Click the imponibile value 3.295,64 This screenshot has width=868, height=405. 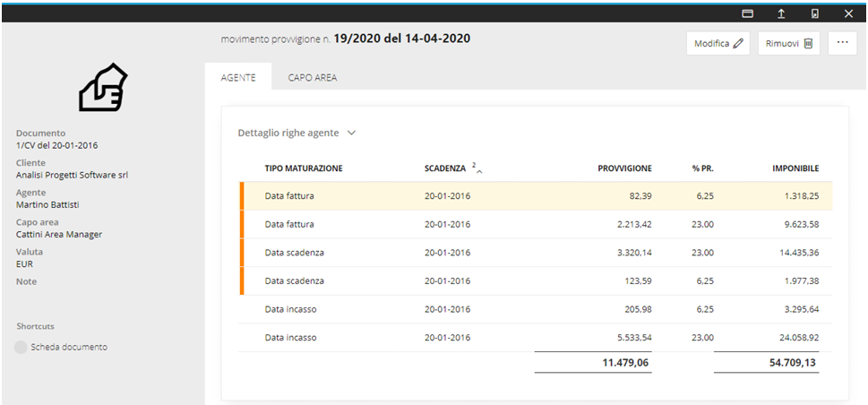[801, 309]
